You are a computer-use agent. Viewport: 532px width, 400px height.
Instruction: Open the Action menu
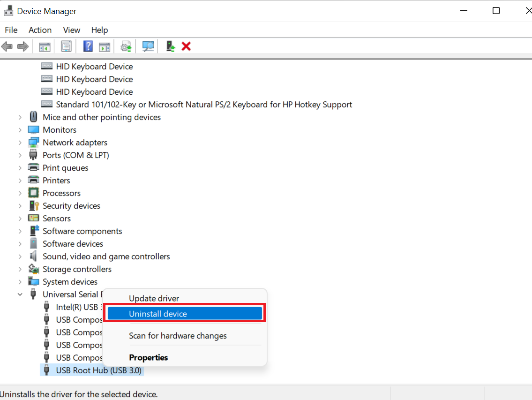click(x=40, y=30)
